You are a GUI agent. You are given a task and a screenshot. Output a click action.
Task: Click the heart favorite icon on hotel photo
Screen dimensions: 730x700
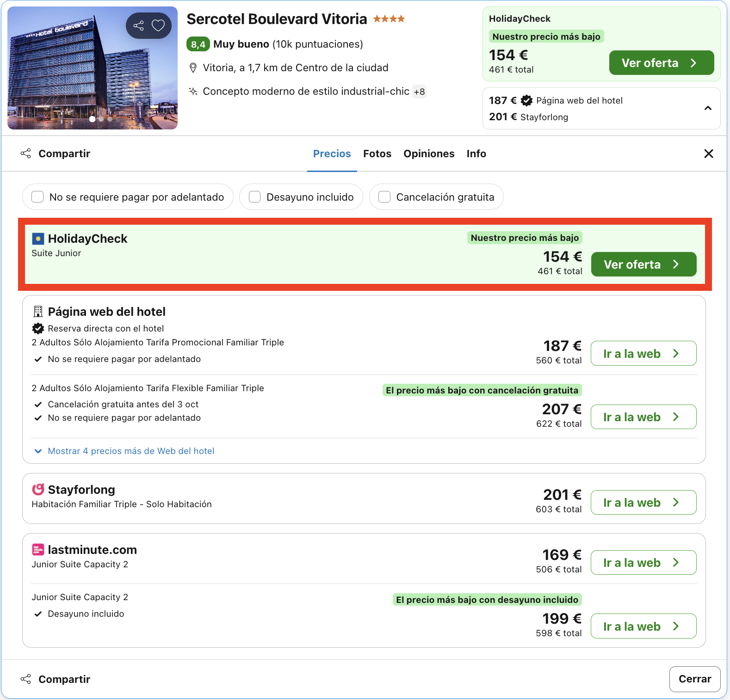click(158, 25)
